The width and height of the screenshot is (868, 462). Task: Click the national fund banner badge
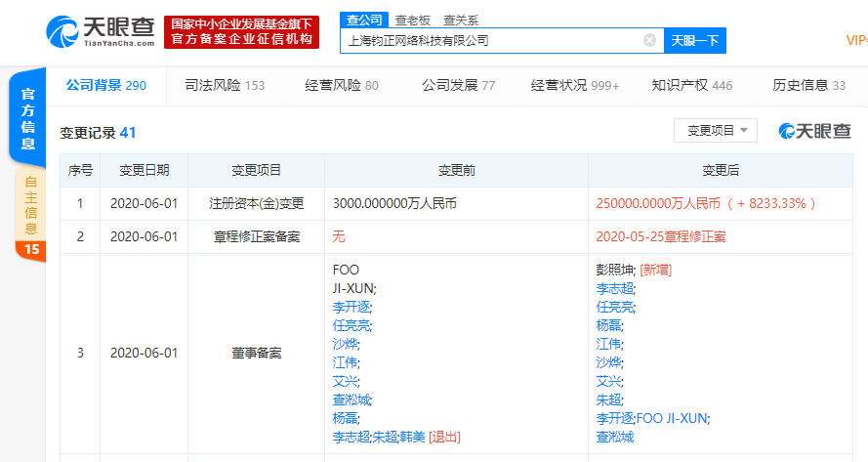click(241, 32)
